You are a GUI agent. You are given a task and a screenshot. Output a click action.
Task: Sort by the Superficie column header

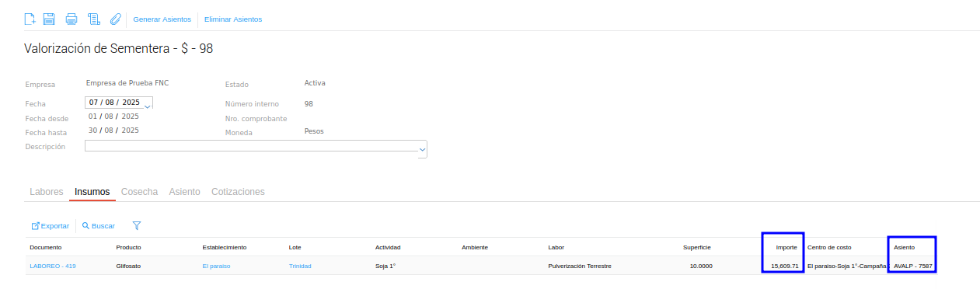tap(697, 248)
